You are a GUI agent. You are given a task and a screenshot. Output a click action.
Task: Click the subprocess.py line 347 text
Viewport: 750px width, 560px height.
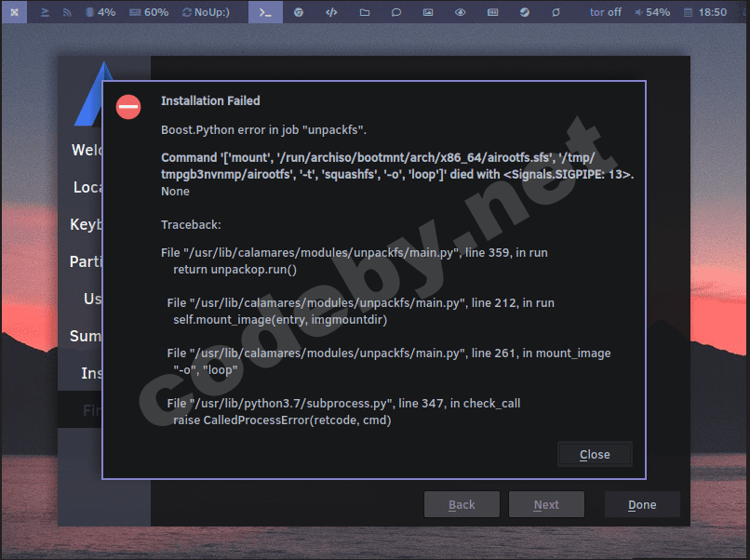343,404
